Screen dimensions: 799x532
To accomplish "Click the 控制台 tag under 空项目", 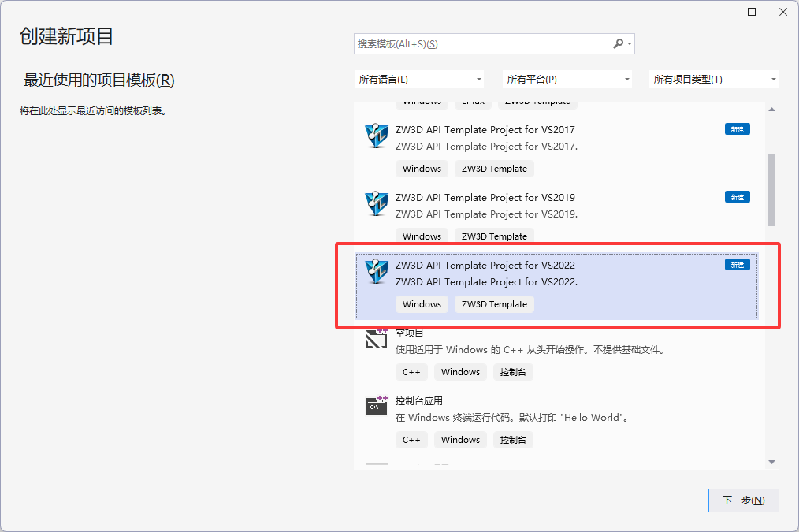I will click(513, 372).
